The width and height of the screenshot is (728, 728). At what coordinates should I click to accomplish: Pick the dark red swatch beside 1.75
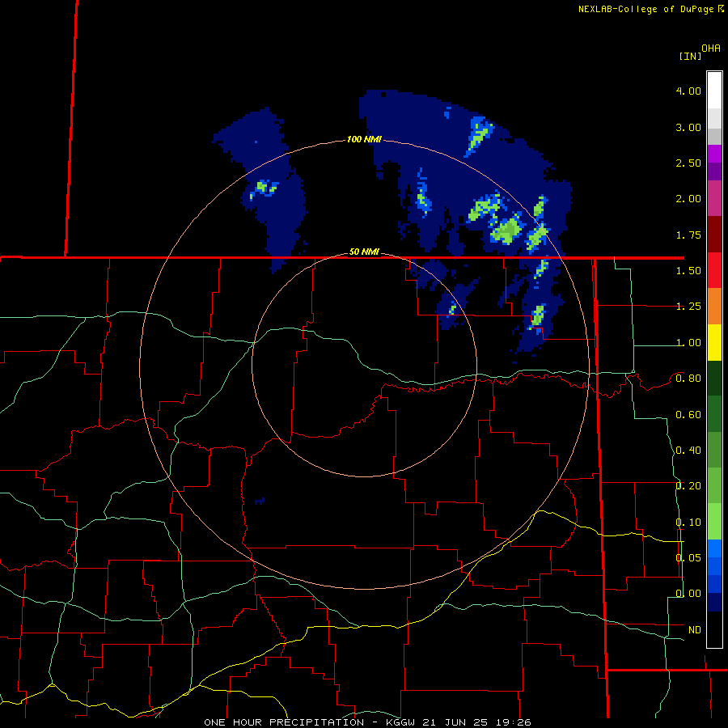click(714, 235)
